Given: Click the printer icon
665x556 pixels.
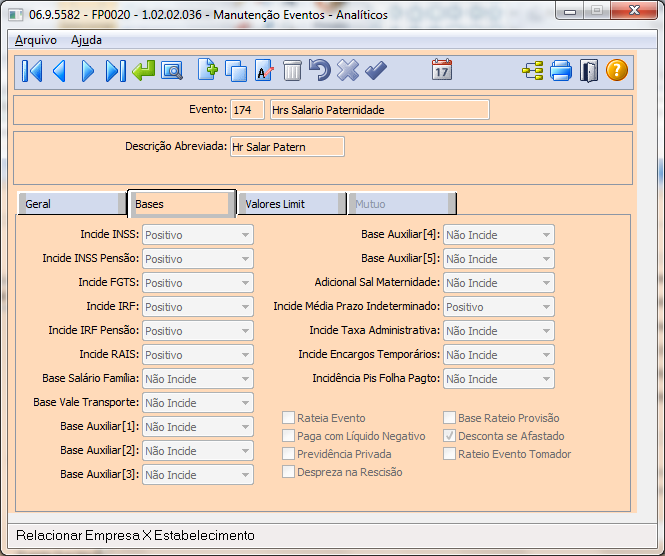Looking at the screenshot, I should coord(561,71).
